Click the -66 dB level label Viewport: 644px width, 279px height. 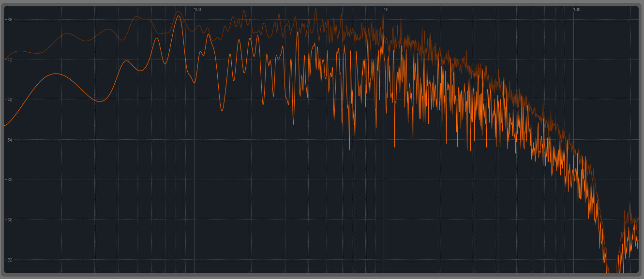pos(9,220)
